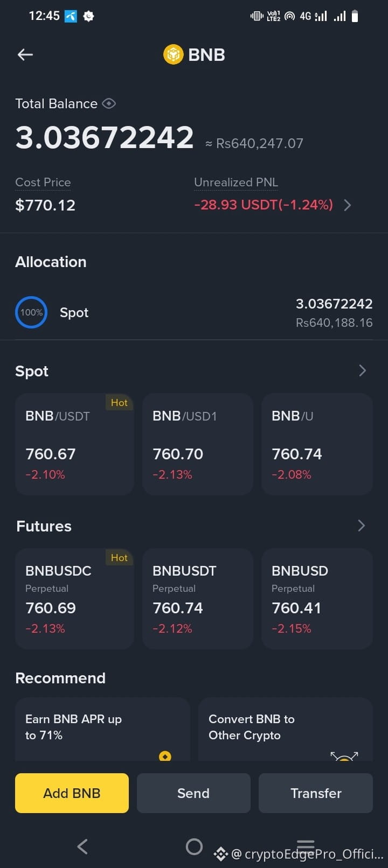Tap Android home circle navigation icon
The height and width of the screenshot is (868, 388).
pos(194,846)
